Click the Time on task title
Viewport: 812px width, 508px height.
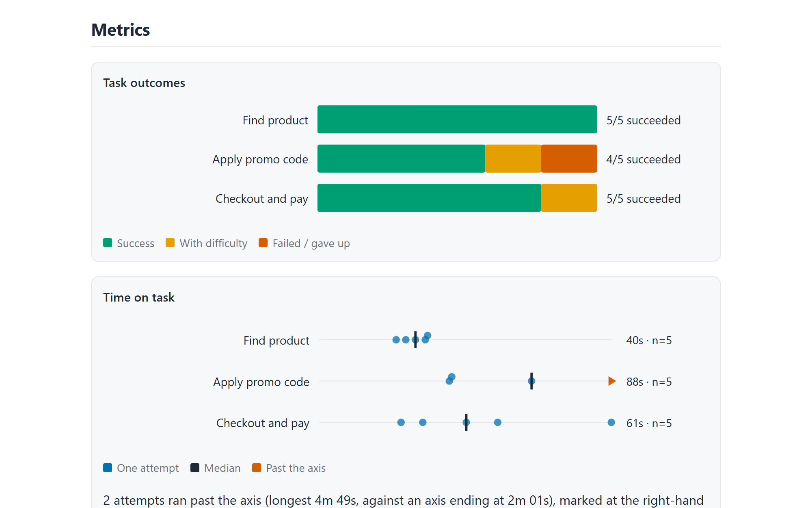(x=139, y=297)
